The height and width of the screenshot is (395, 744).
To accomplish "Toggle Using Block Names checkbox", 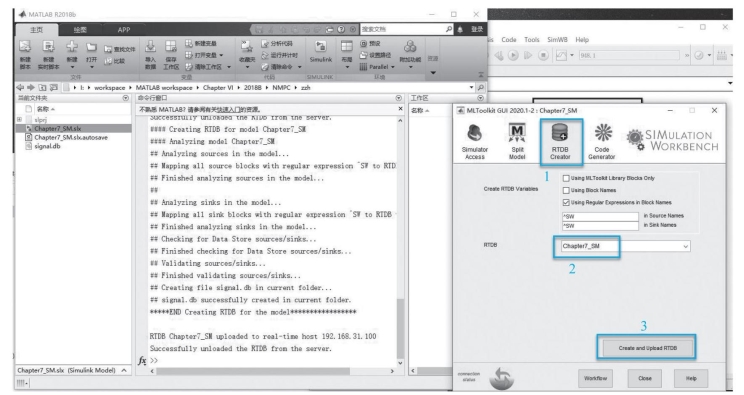I will coord(566,190).
